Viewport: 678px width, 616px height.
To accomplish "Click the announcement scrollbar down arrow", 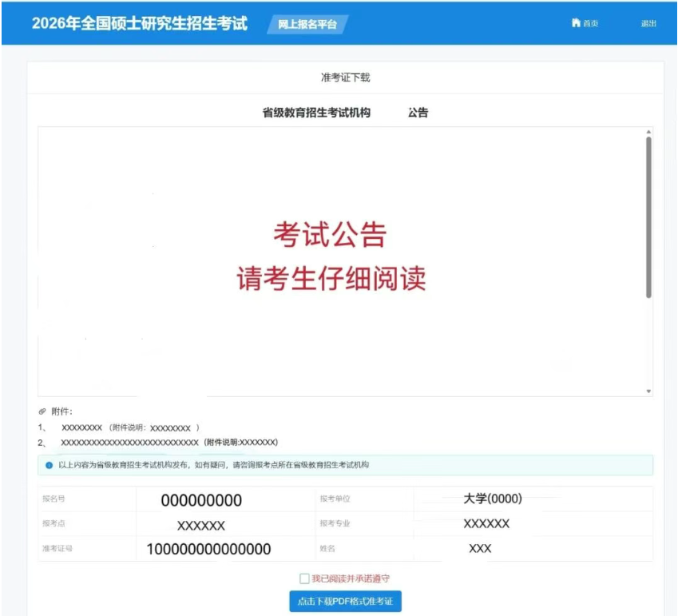I will (648, 391).
